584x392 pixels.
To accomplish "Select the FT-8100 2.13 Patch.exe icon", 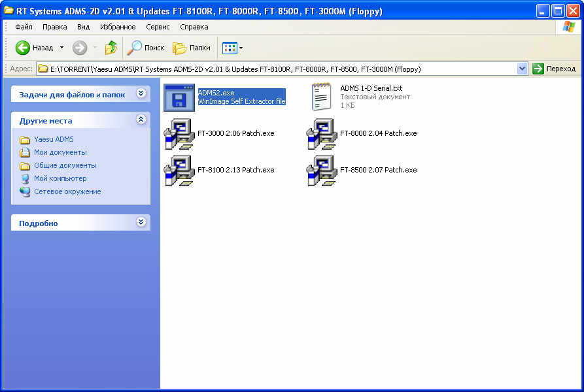I will tap(179, 171).
